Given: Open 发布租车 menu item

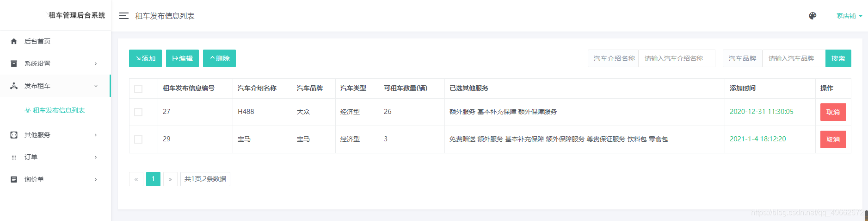Looking at the screenshot, I should 55,86.
